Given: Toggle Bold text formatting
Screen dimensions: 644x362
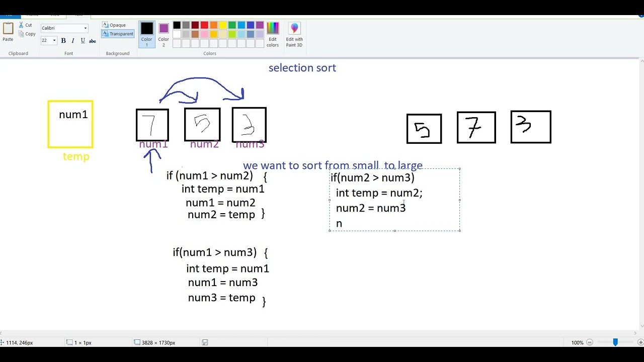Looking at the screenshot, I should point(63,41).
